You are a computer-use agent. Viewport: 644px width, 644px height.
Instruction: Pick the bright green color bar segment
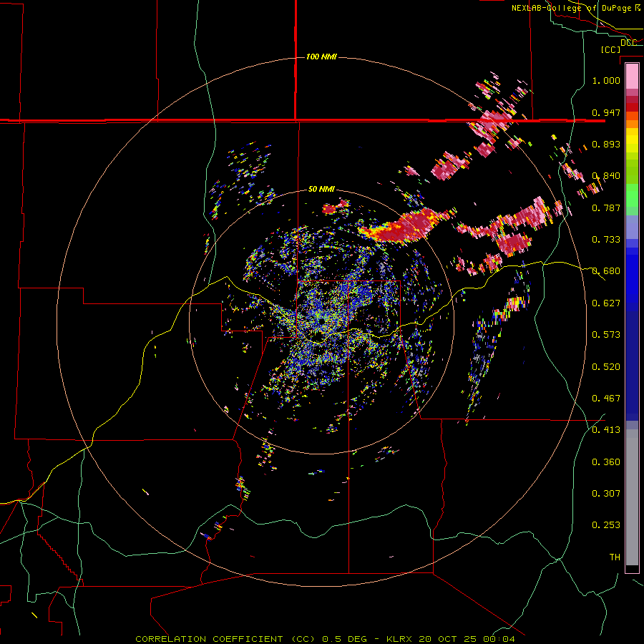(x=632, y=195)
